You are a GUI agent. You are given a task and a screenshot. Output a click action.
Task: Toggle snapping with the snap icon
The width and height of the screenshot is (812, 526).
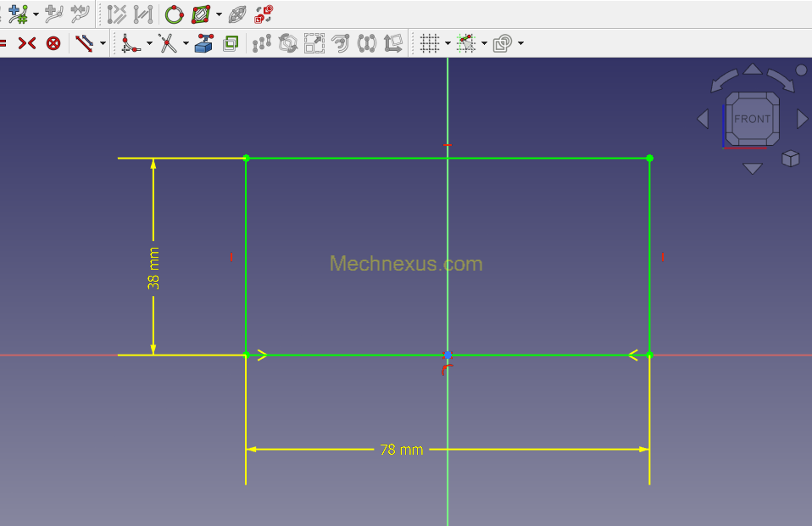(465, 43)
